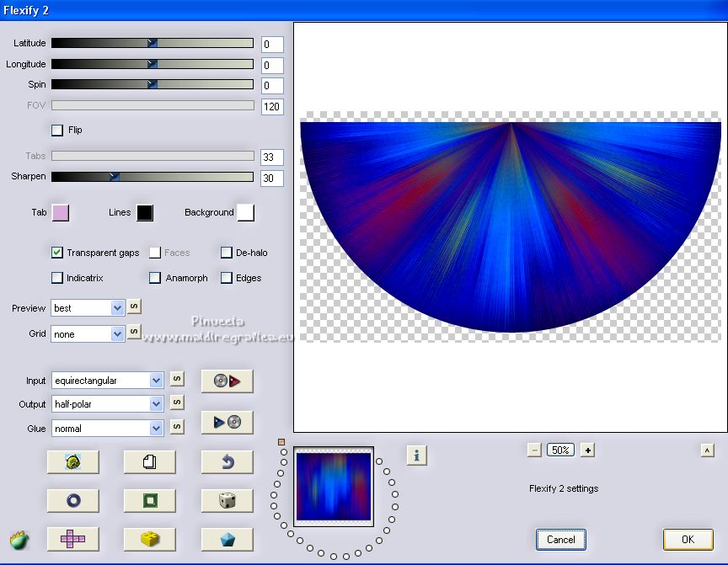728x565 pixels.
Task: Click the 50% zoom value field
Action: pos(561,450)
